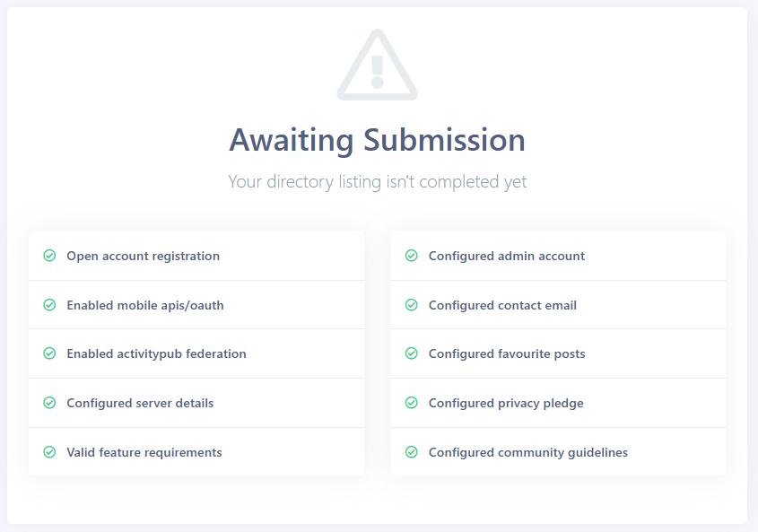This screenshot has height=532, width=758.
Task: Select the Open account registration text
Action: (x=143, y=256)
